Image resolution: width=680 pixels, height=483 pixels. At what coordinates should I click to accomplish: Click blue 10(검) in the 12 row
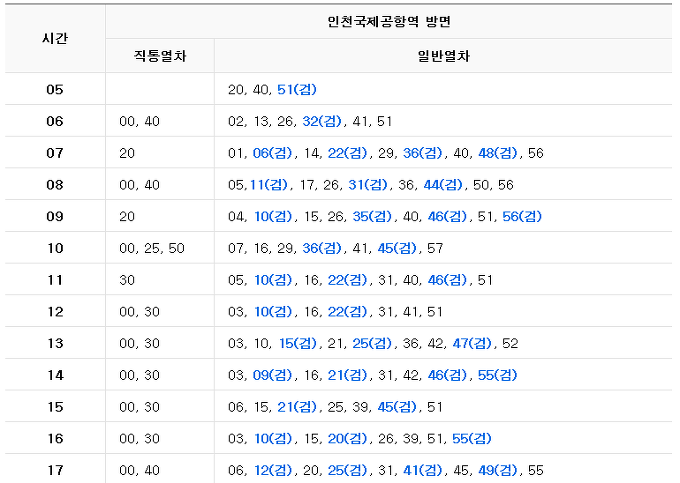click(273, 312)
